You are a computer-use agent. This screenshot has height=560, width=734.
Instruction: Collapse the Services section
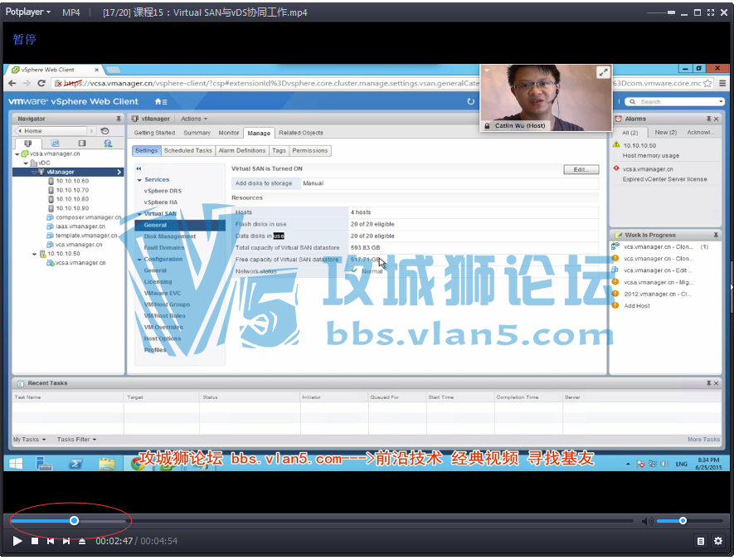(139, 180)
